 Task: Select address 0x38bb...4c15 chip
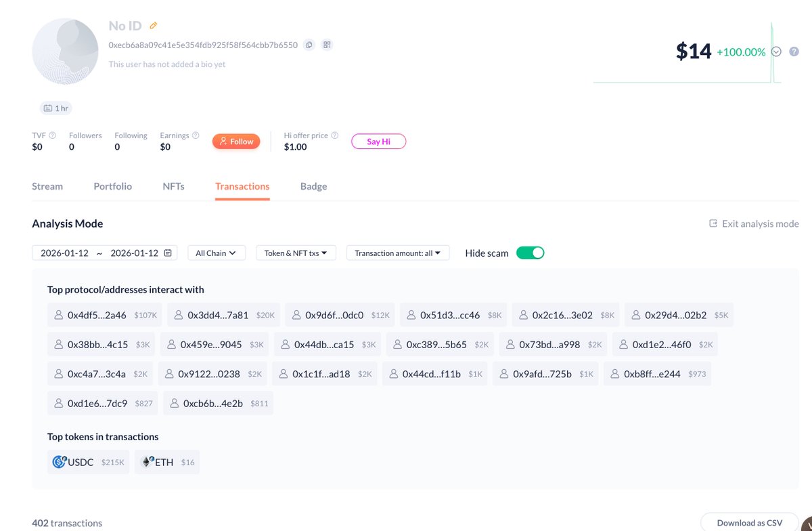pyautogui.click(x=101, y=344)
